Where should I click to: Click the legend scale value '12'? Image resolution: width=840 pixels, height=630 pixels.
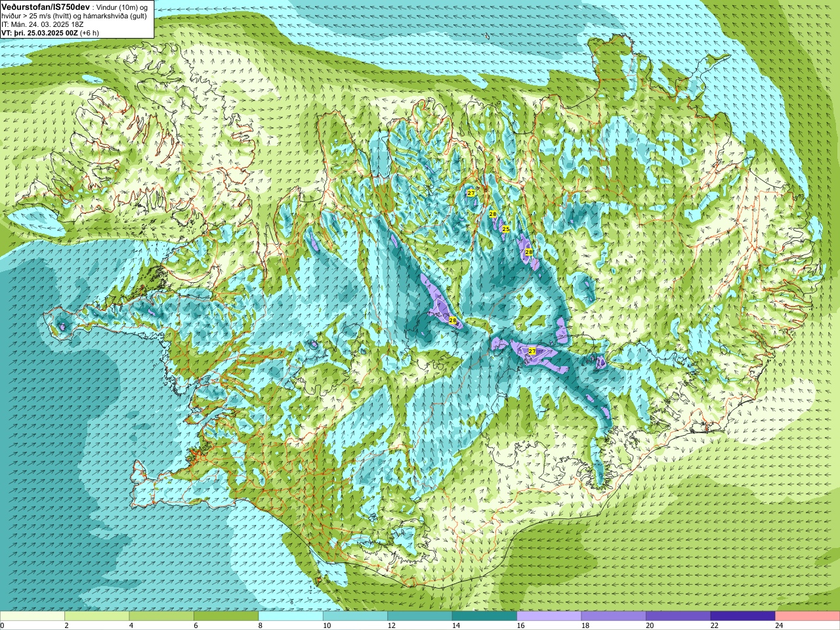(x=391, y=625)
